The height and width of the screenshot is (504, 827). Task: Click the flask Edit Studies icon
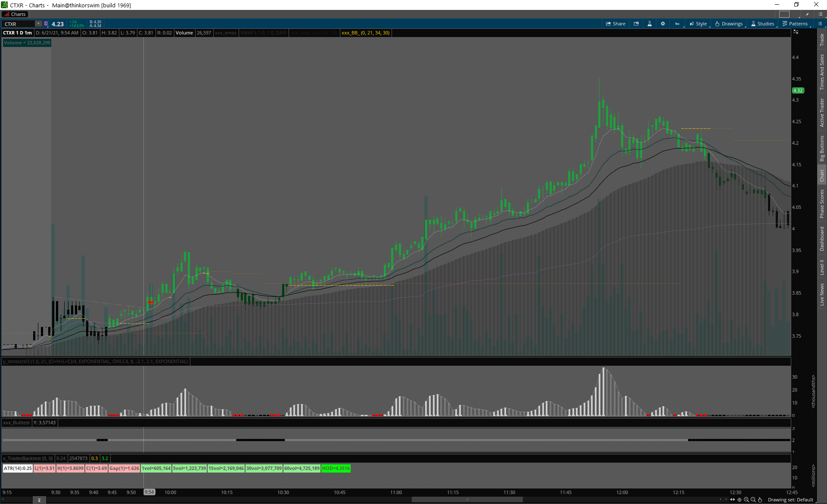(x=650, y=24)
